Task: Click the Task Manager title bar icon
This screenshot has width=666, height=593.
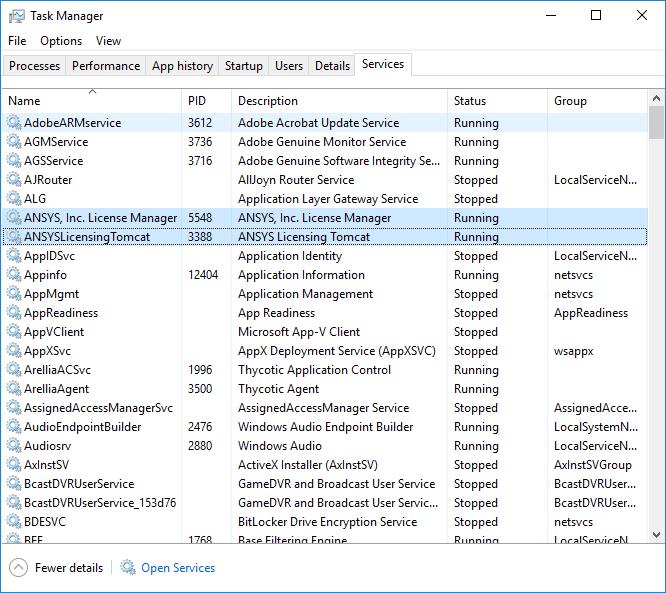Action: pyautogui.click(x=17, y=16)
